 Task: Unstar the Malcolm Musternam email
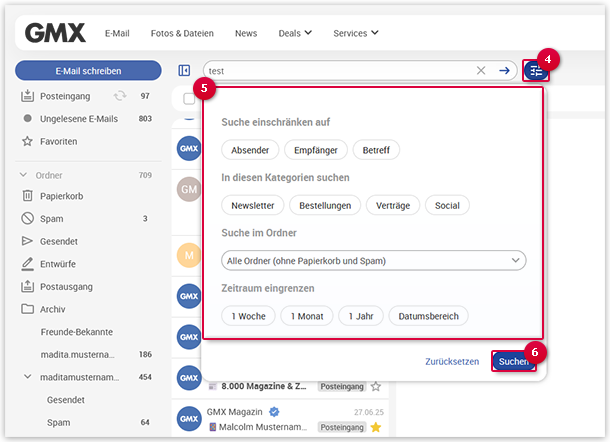(x=376, y=427)
